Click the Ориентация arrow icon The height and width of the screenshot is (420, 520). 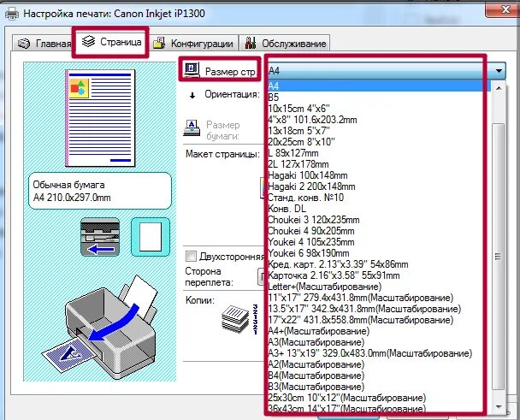(192, 96)
